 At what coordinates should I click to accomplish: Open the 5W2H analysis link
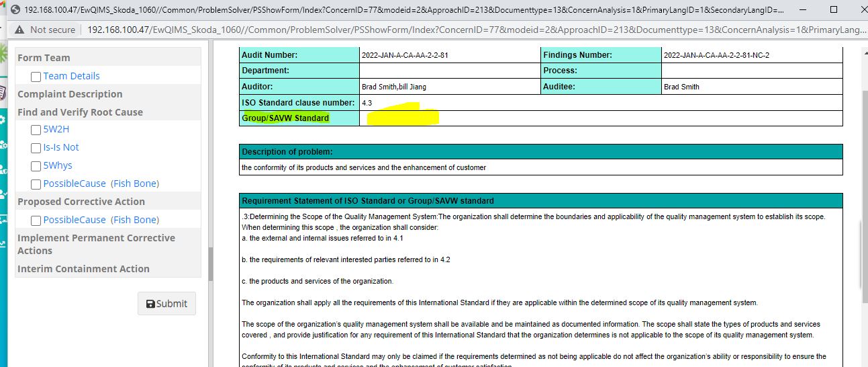click(x=56, y=129)
